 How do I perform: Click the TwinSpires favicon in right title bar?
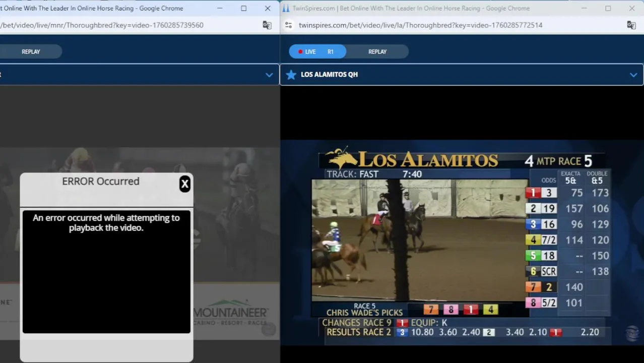286,8
